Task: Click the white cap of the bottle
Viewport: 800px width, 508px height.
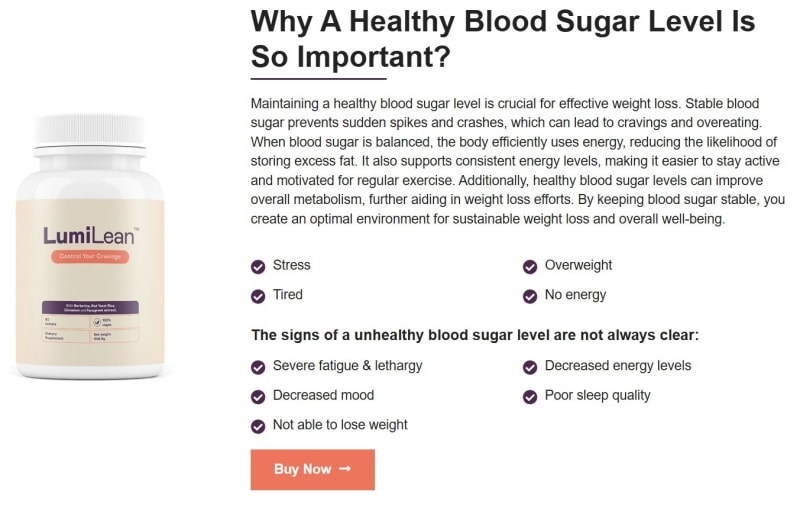Action: 91,119
